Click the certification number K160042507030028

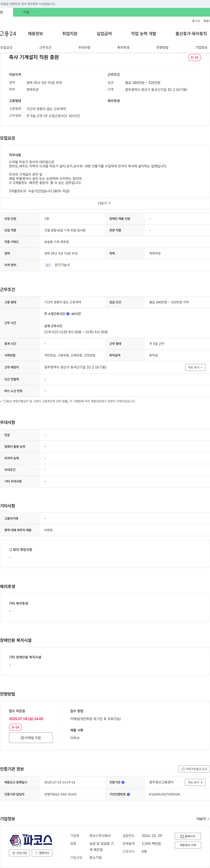tap(164, 794)
